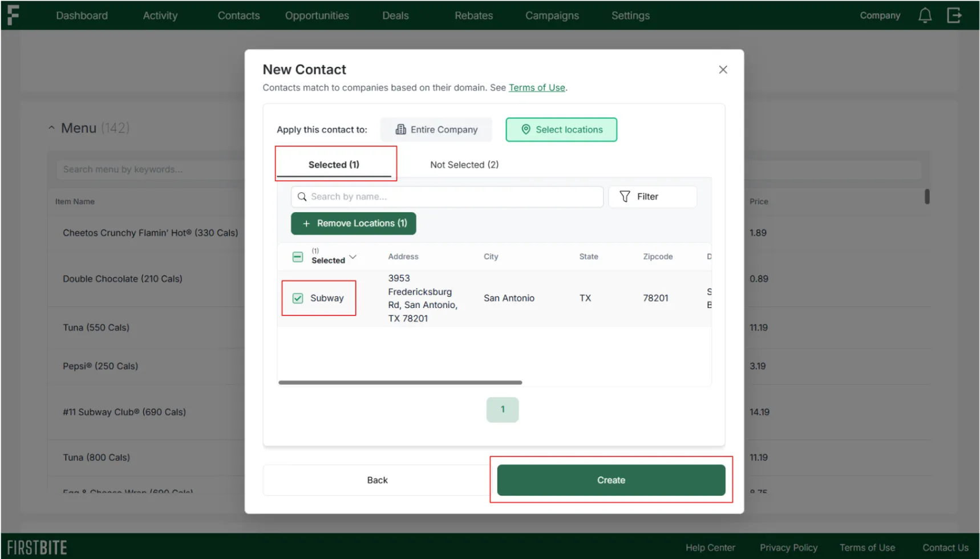This screenshot has height=559, width=980.
Task: Open Privacy Policy in footer
Action: pyautogui.click(x=788, y=548)
